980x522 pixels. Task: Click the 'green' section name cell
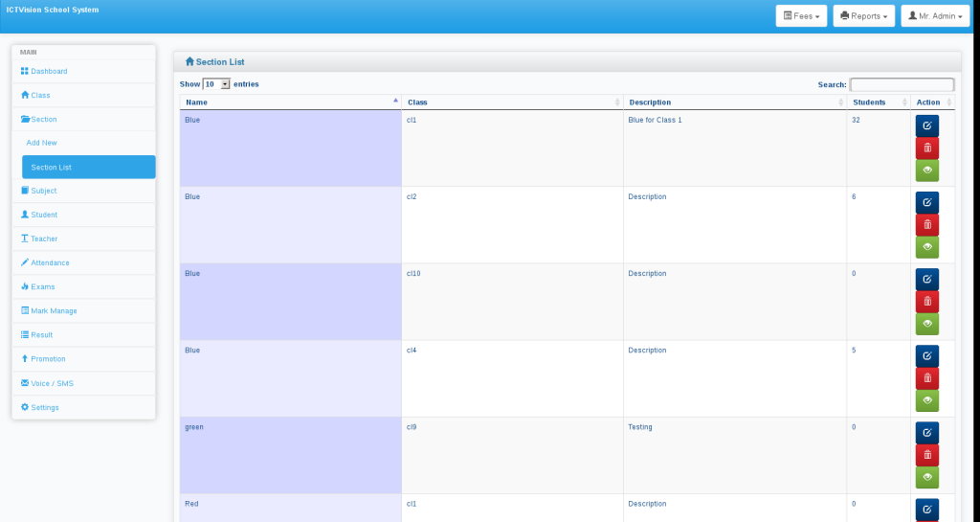click(x=291, y=456)
